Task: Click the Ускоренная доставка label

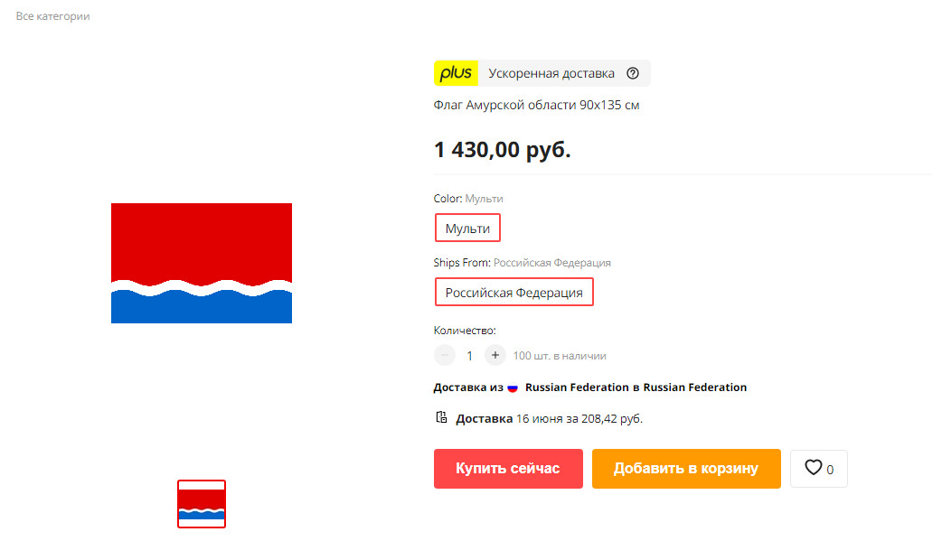Action: tap(551, 73)
